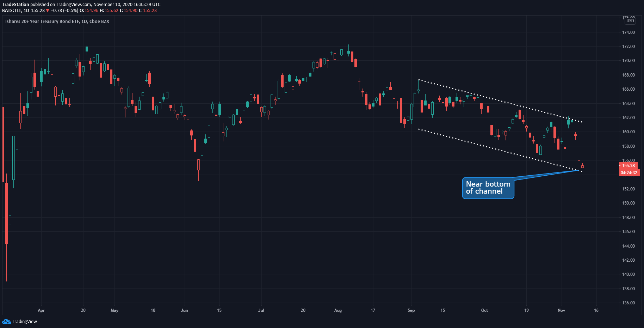Click the 140.00 price axis label
The height and width of the screenshot is (328, 644).
628,274
